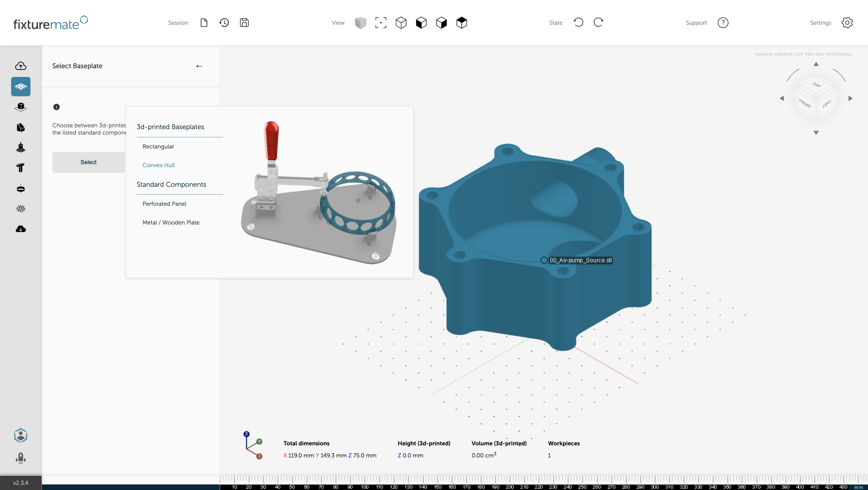
Task: Create a new session file
Action: 204,23
